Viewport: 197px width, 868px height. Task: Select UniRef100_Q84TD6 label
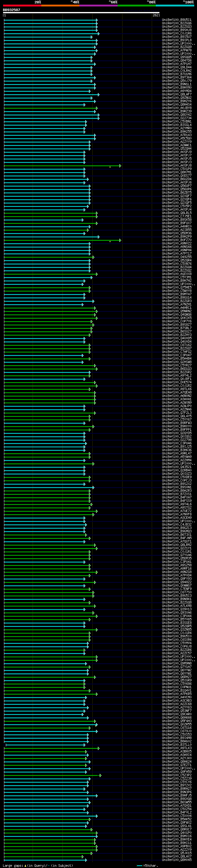tap(177, 61)
